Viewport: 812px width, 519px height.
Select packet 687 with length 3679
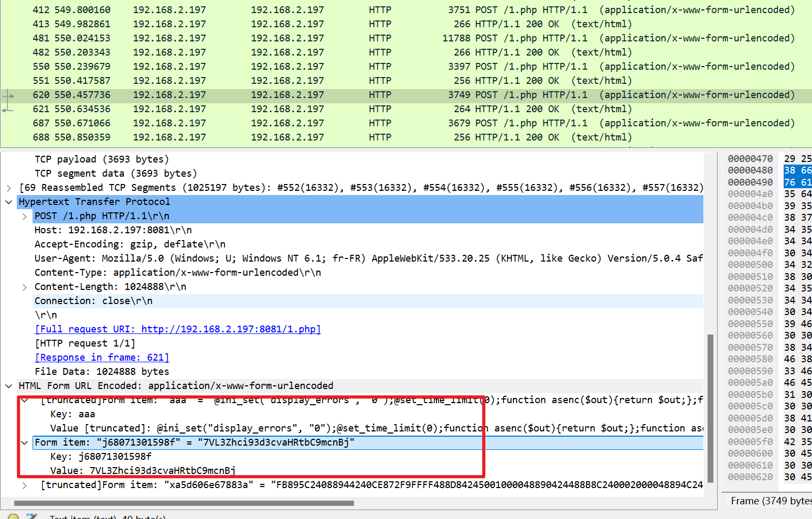[x=406, y=123]
